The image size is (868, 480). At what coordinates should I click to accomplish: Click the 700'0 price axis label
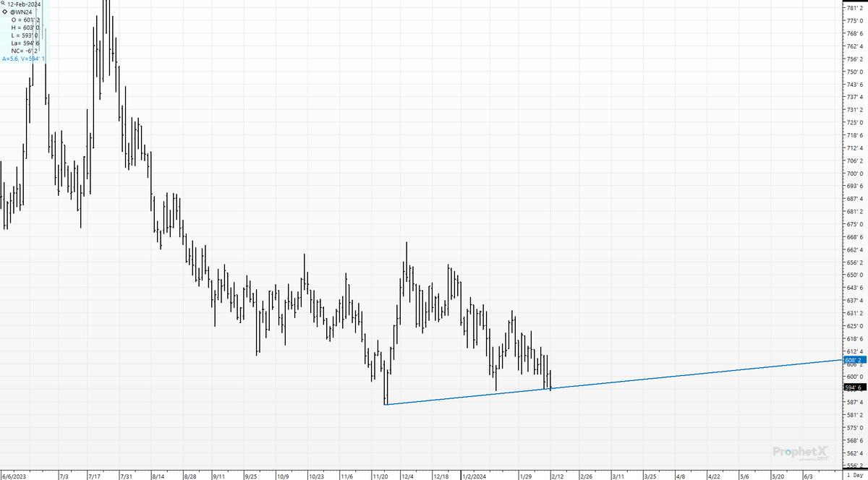854,173
